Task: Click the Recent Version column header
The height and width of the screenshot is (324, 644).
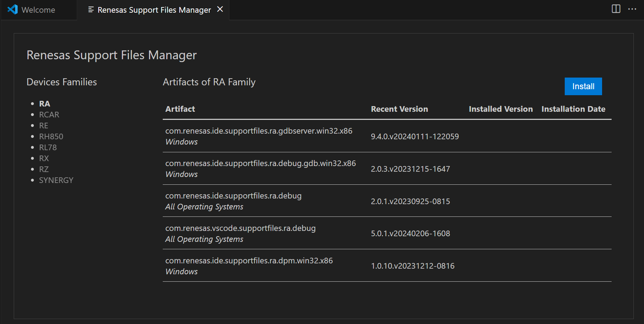Action: tap(400, 109)
